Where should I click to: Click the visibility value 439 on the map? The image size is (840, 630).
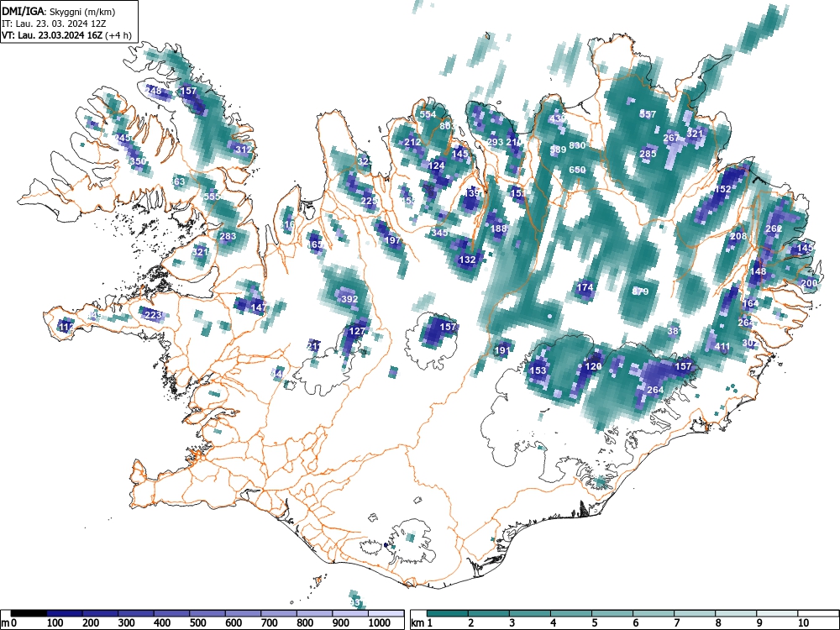pyautogui.click(x=557, y=118)
